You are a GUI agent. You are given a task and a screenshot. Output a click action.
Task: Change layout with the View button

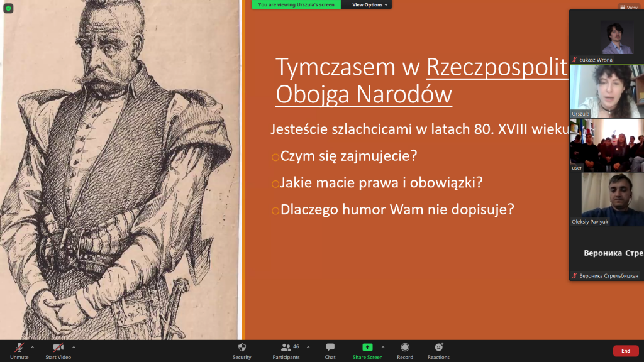point(628,8)
